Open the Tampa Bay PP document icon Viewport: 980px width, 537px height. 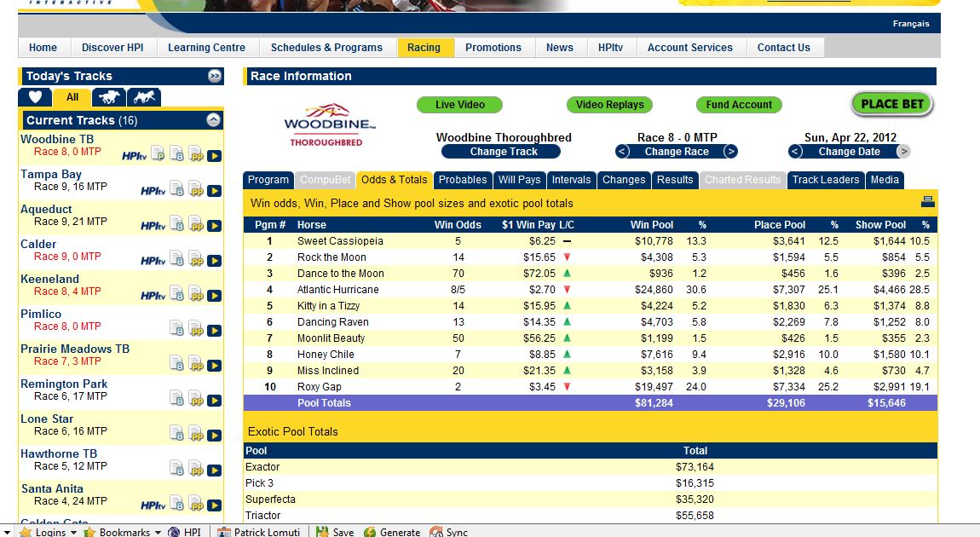coord(196,188)
